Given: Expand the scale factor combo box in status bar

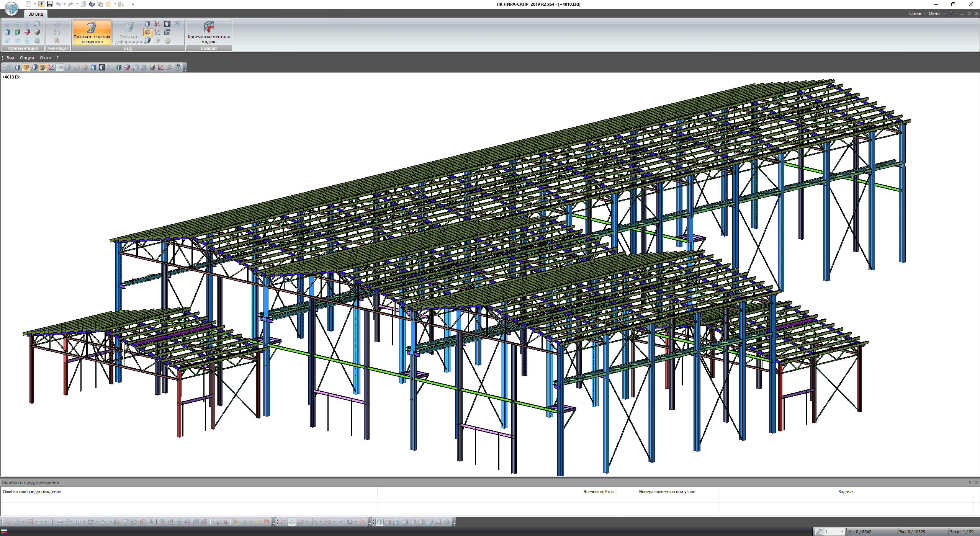Looking at the screenshot, I should (842, 532).
